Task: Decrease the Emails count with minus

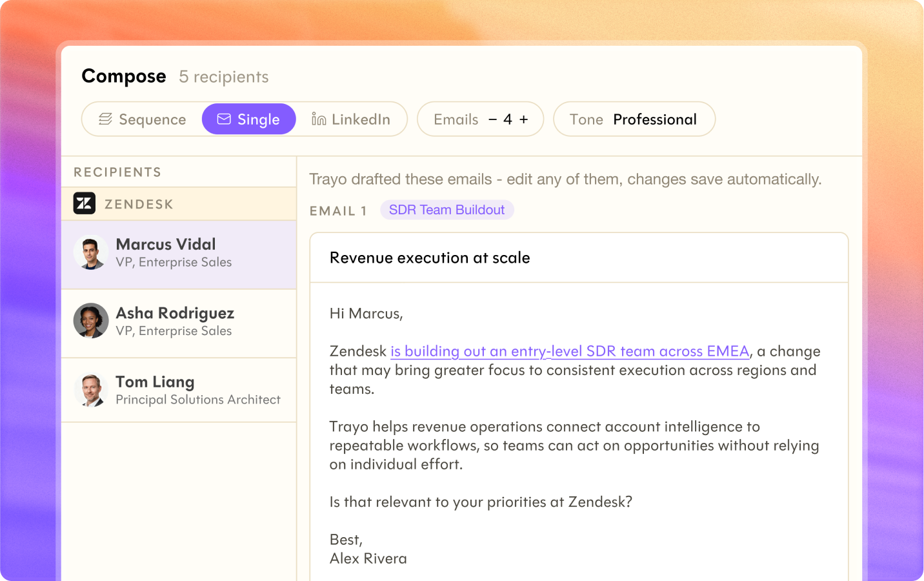Action: (493, 119)
